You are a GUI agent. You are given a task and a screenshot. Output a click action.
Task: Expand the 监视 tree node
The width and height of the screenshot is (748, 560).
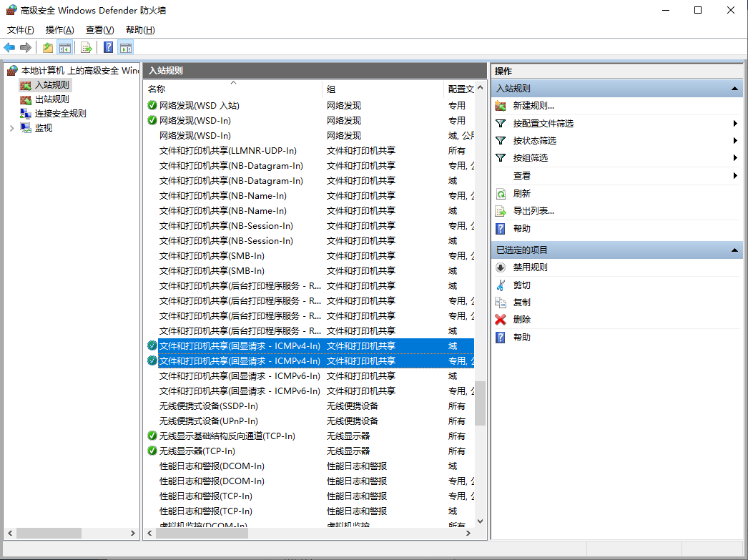pos(12,128)
